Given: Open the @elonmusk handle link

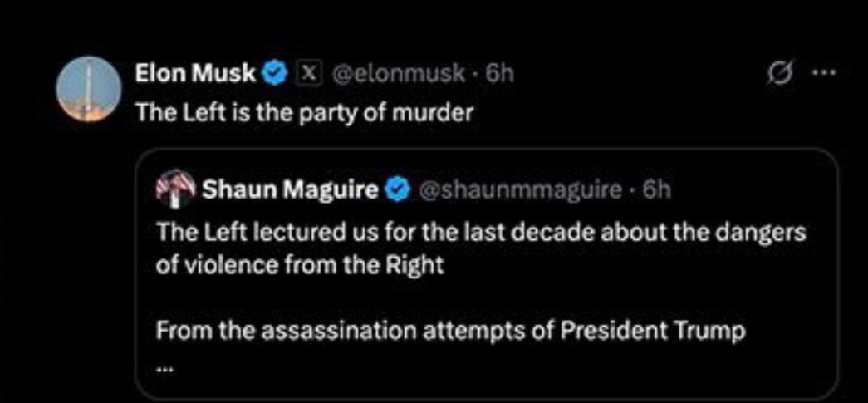Looking at the screenshot, I should point(399,74).
